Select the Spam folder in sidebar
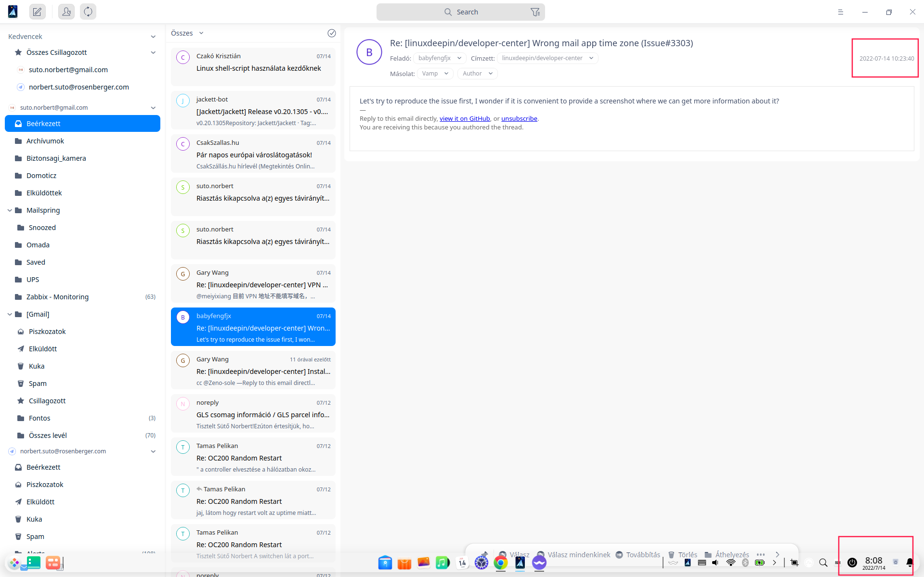Screen dimensions: 924x577 coord(38,383)
